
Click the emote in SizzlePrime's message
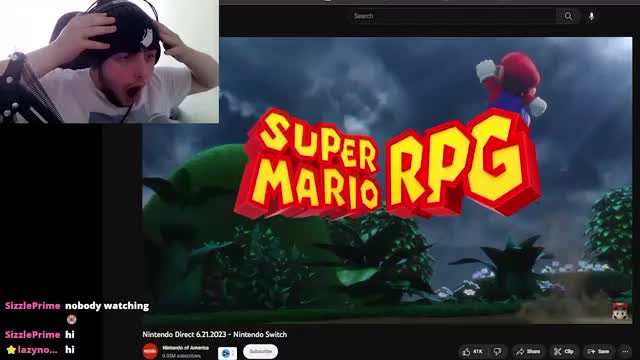coord(71,320)
